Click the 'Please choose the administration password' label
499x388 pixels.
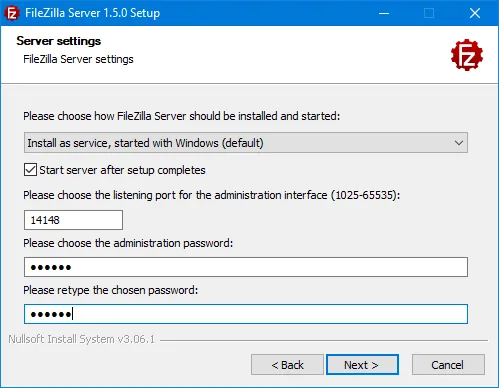pos(128,243)
